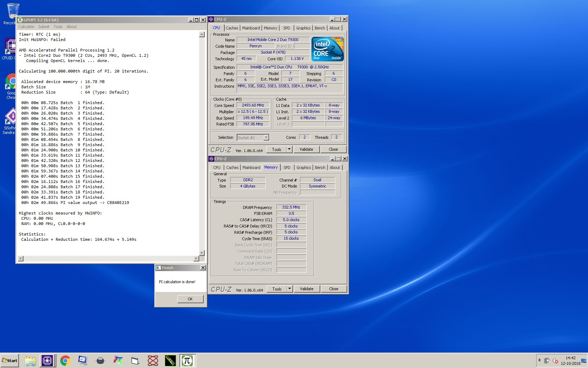Viewport: 588px width, 368px height.
Task: Open the GPUPI About menu
Action: (71, 27)
